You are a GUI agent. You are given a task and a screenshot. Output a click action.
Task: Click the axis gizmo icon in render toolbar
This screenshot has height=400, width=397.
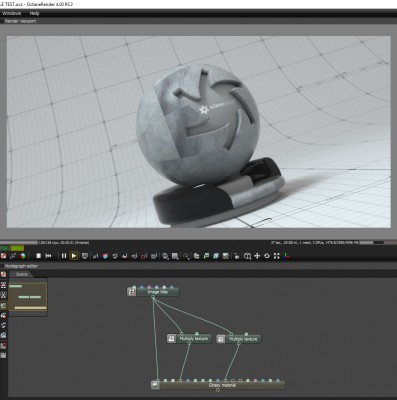click(287, 256)
